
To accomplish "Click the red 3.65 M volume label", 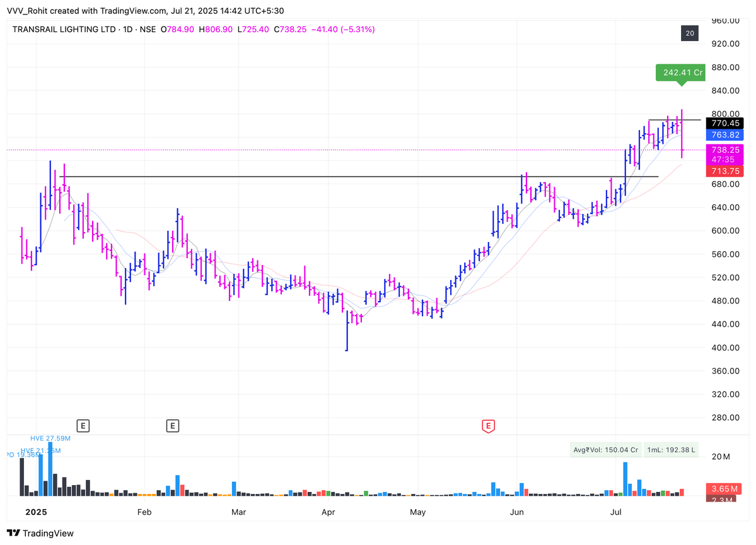I will 724,489.
